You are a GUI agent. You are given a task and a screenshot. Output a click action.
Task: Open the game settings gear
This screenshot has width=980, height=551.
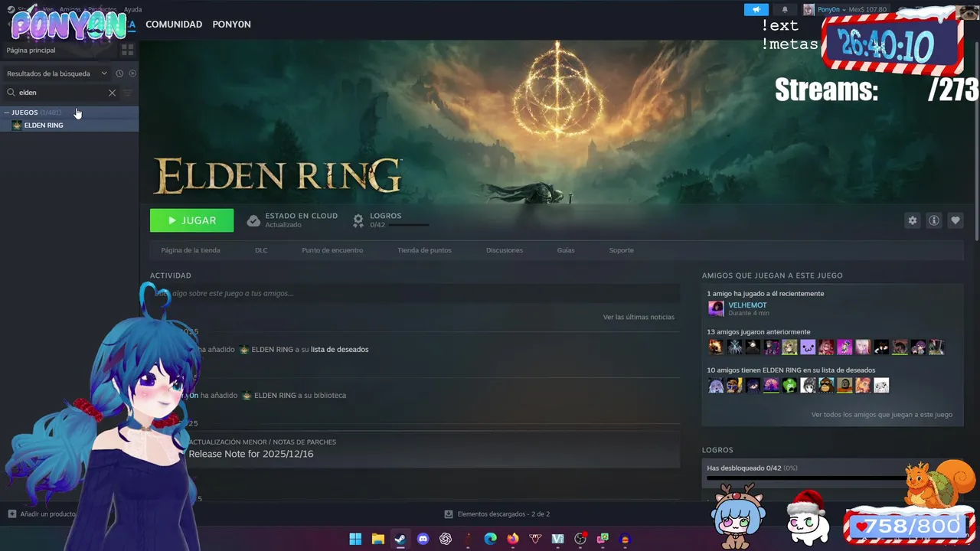click(912, 220)
